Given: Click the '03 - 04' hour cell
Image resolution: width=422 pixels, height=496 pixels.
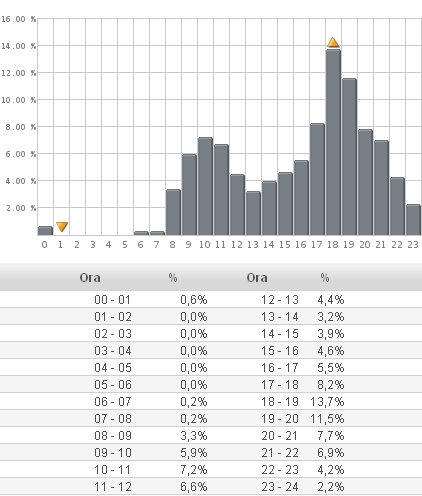Looking at the screenshot, I should click(113, 351).
